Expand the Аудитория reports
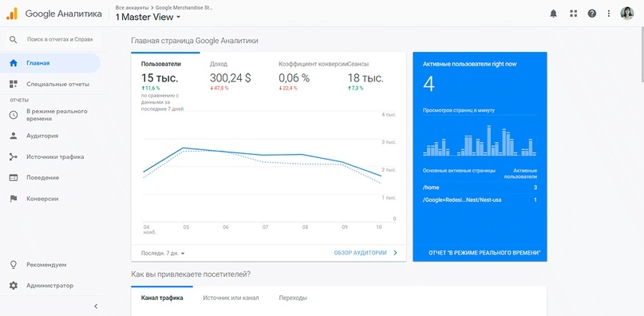The width and height of the screenshot is (644, 316). (50, 136)
